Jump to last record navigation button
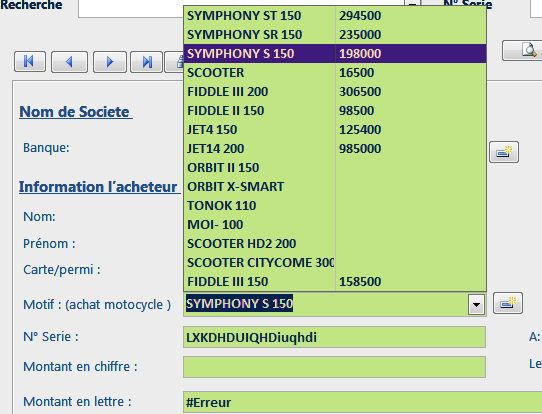Screen dimensions: 542x414 click(x=146, y=62)
